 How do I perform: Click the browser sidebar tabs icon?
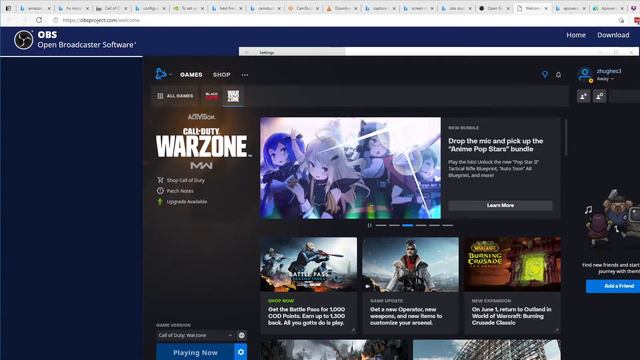click(8, 8)
